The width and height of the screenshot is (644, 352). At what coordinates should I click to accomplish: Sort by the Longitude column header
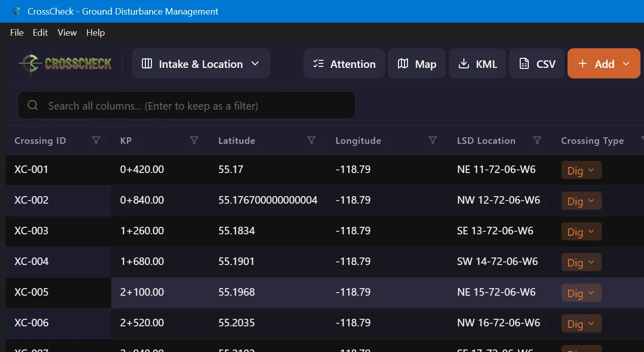tap(358, 141)
